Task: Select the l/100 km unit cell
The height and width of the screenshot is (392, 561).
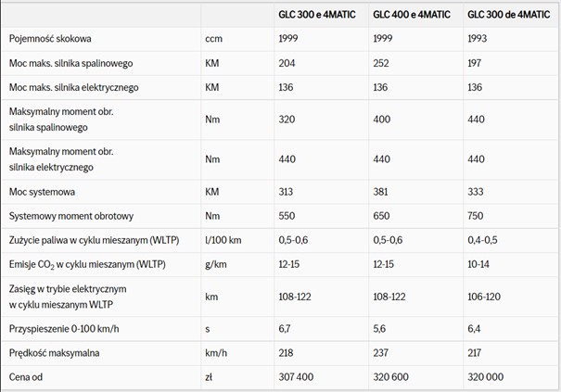Action: pyautogui.click(x=224, y=241)
